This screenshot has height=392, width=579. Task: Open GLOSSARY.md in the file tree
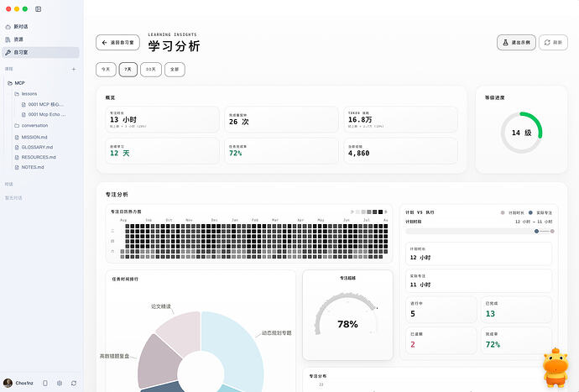pos(37,147)
